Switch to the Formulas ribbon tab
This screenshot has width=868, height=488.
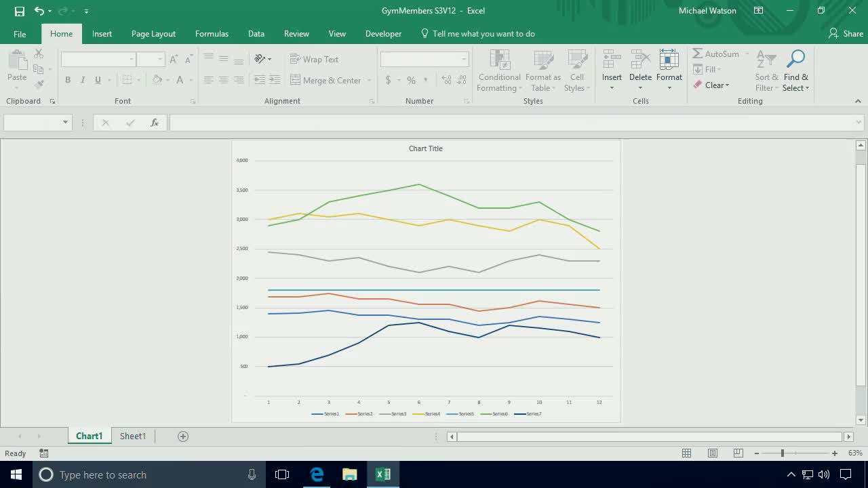212,33
